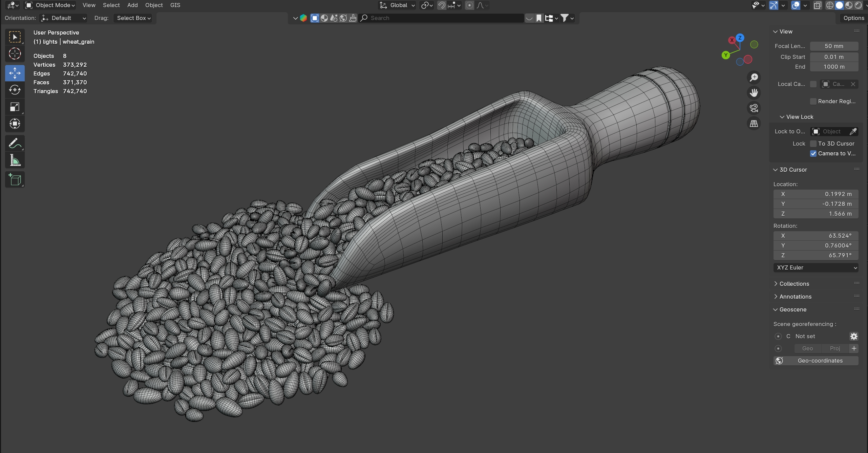Image resolution: width=868 pixels, height=453 pixels.
Task: Enable the Render Region checkbox
Action: (813, 101)
